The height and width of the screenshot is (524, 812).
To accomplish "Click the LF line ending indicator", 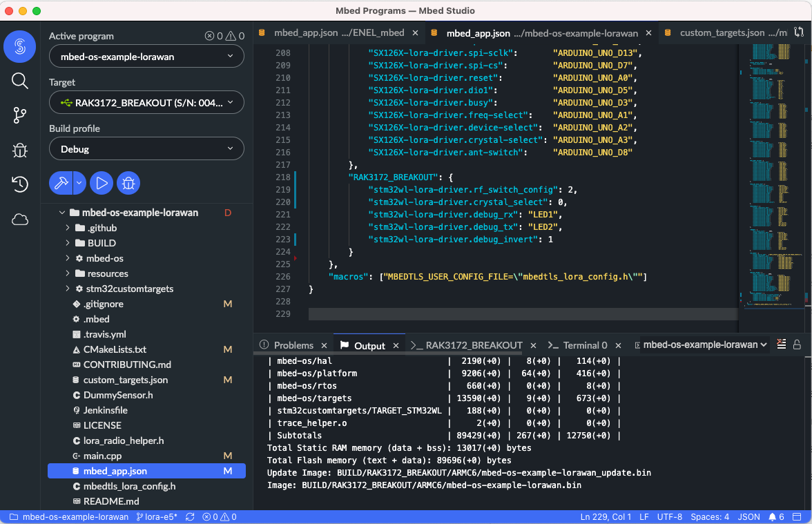I will pos(644,516).
